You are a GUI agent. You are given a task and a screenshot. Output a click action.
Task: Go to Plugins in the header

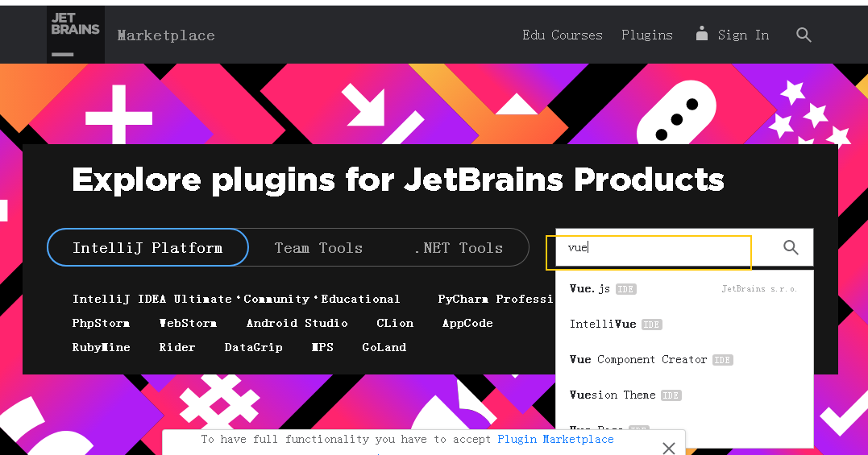click(x=647, y=35)
